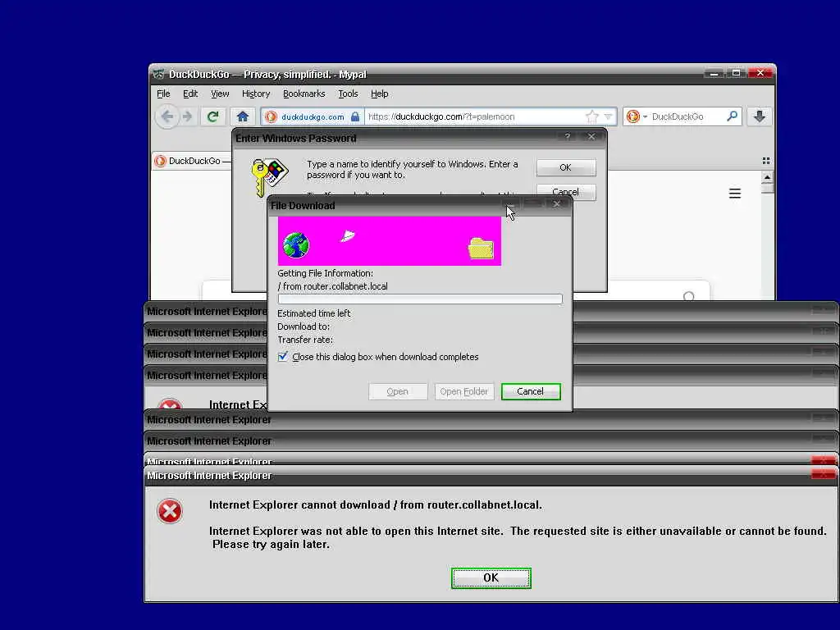Image resolution: width=840 pixels, height=630 pixels.
Task: Click 'Transfer rate:' label
Action: pos(305,340)
